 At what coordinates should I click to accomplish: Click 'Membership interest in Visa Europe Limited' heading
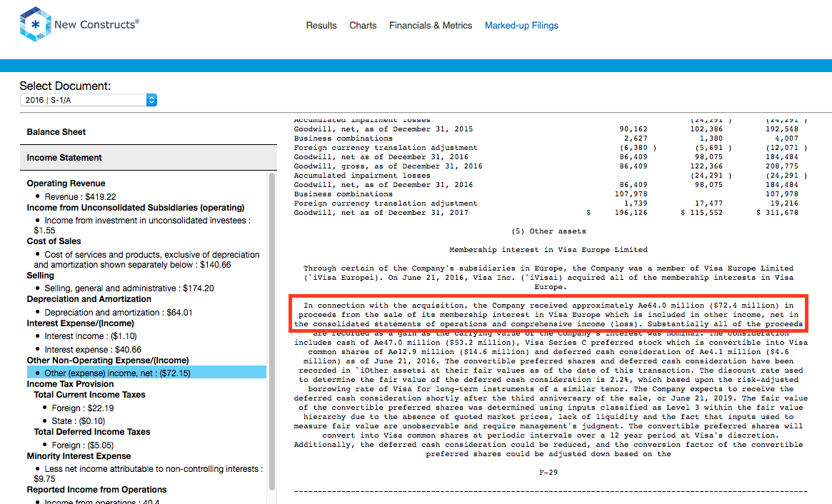548,250
